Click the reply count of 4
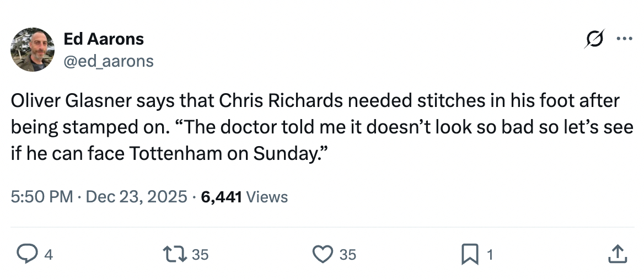The image size is (644, 279). (48, 255)
